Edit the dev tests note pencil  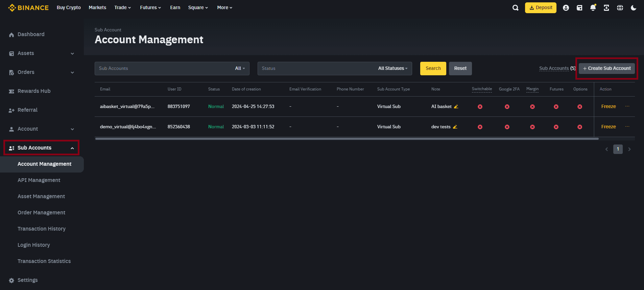[x=455, y=127]
